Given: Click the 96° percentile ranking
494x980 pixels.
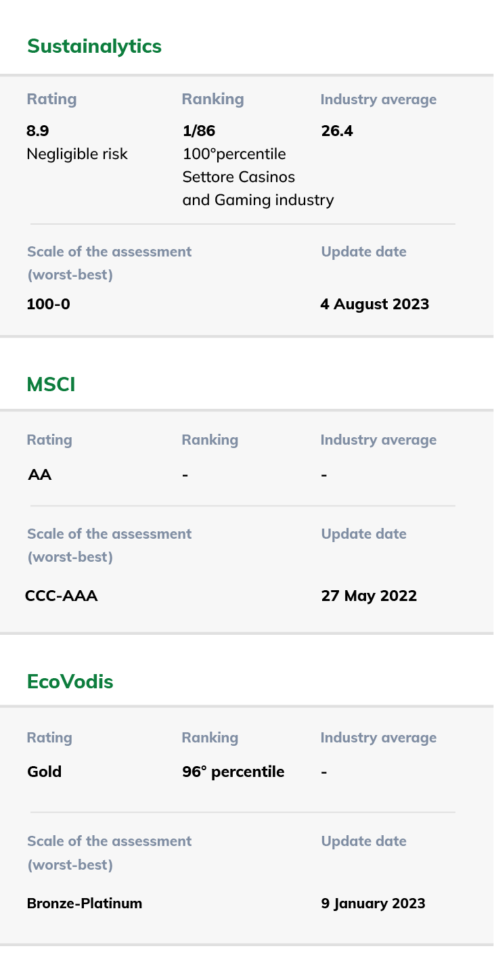Looking at the screenshot, I should coord(233,772).
